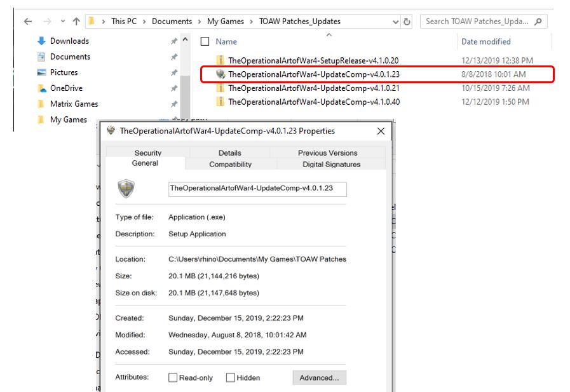Expand chevron after 'This PC' breadcrumb
570x392 pixels.
144,22
